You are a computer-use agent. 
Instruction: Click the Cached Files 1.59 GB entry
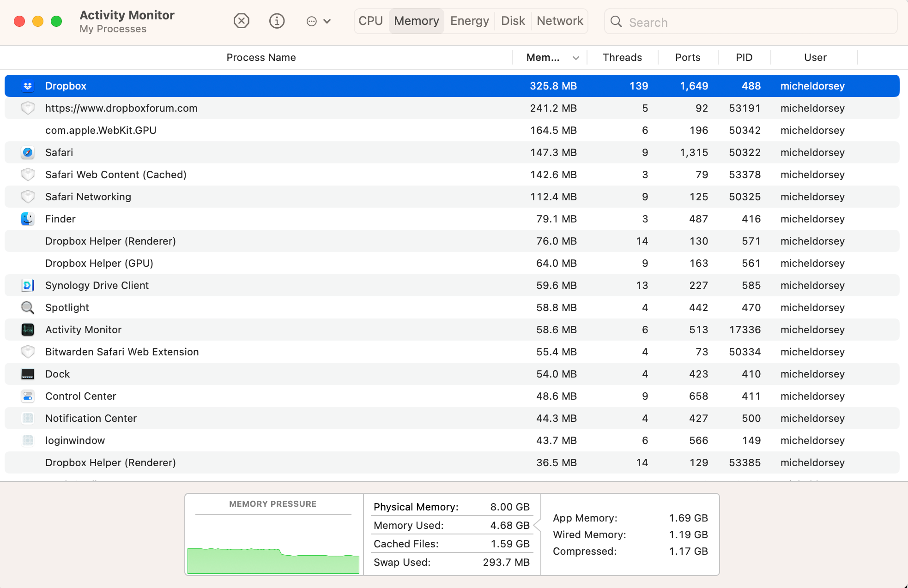tap(452, 544)
